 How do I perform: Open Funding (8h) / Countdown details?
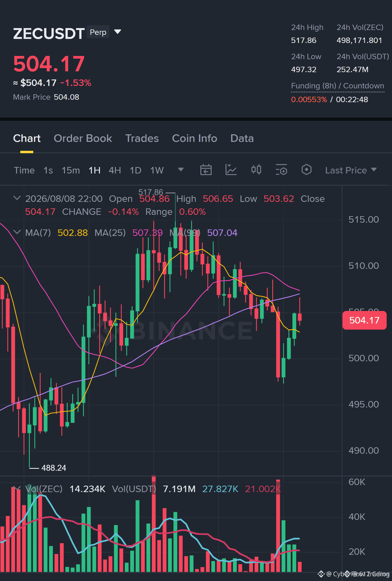[338, 86]
